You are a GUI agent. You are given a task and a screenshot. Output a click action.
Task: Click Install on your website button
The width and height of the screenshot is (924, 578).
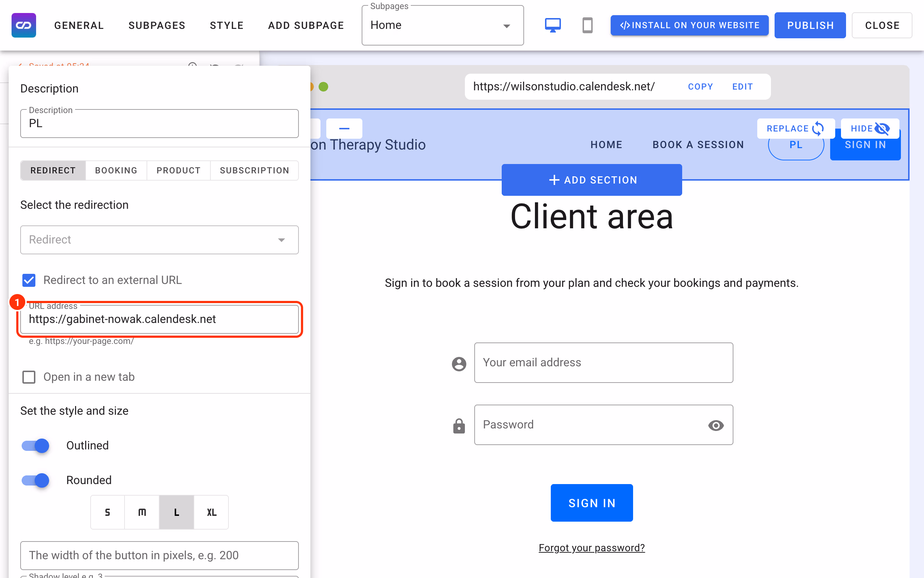(x=689, y=25)
